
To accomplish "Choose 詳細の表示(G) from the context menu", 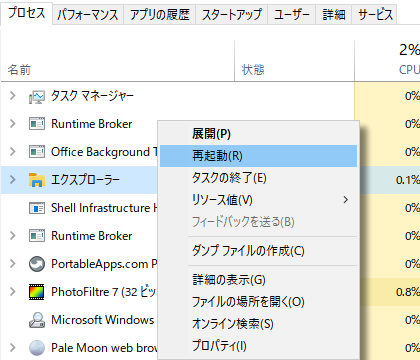I will [258, 280].
